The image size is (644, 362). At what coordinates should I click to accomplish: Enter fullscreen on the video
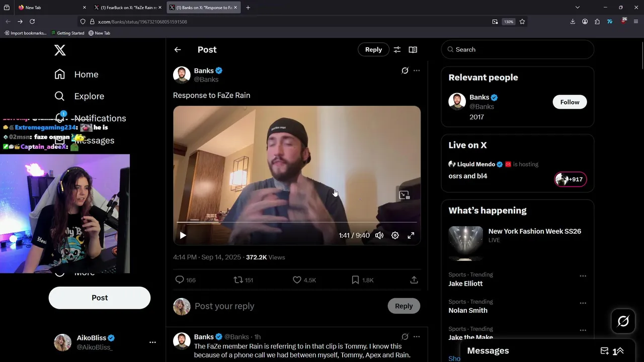coord(411,235)
